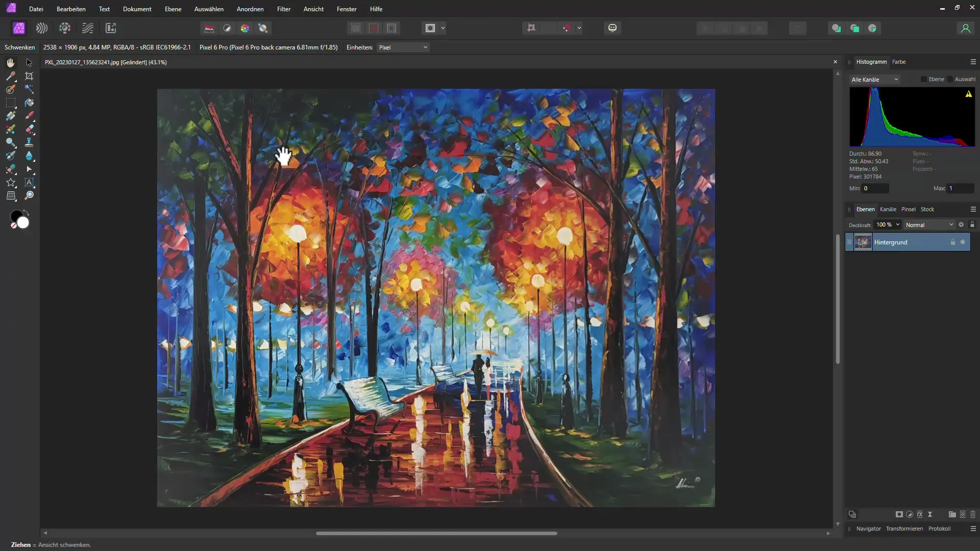Select the Crop tool
The image size is (980, 551).
(29, 76)
